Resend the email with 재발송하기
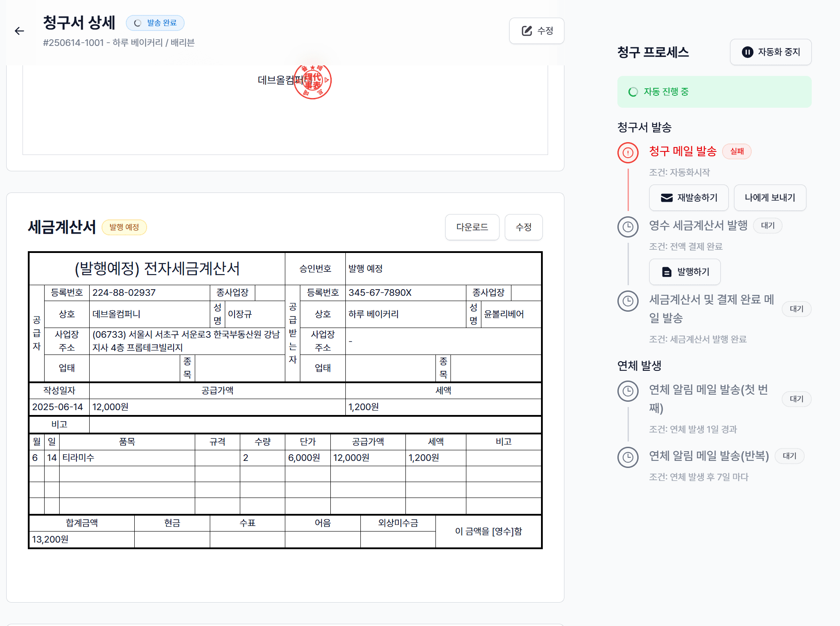The height and width of the screenshot is (626, 840). point(689,198)
